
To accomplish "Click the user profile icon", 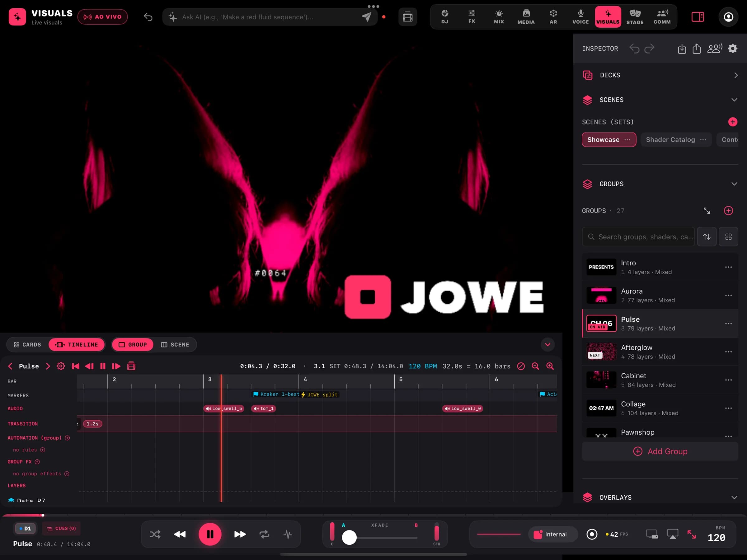I will (x=728, y=16).
